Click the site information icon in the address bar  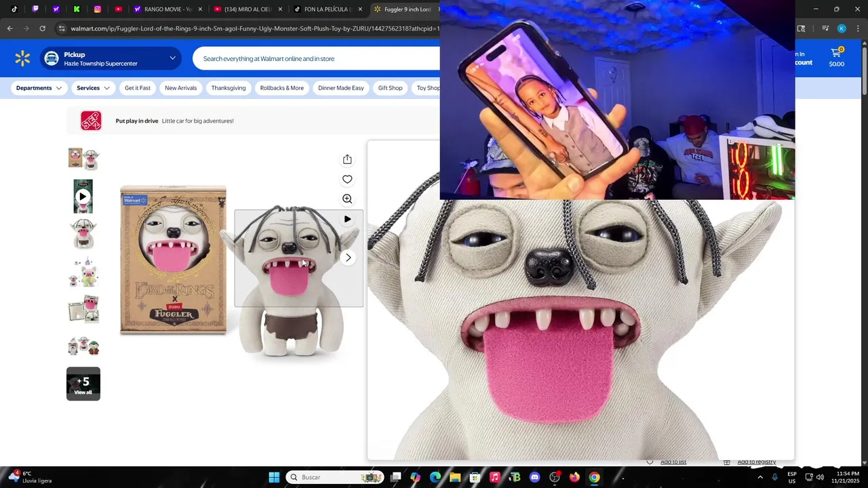point(62,28)
